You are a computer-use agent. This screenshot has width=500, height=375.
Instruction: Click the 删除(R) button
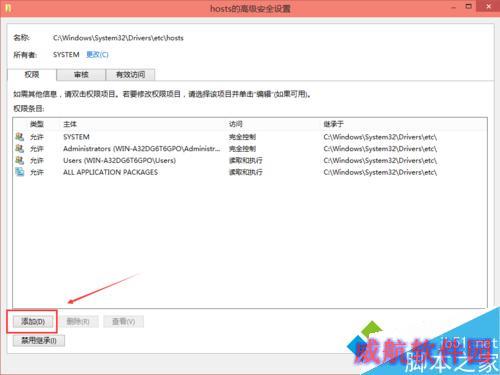(78, 322)
